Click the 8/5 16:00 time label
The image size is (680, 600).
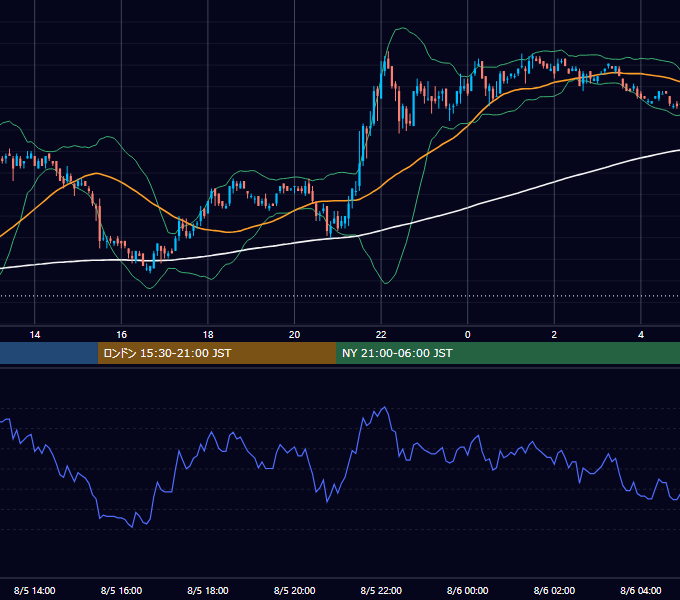(x=121, y=590)
